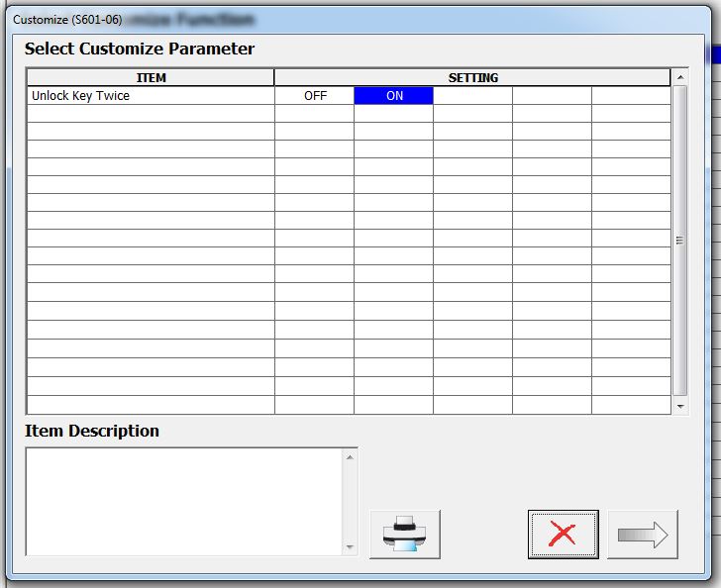Click the Select Customize Parameter heading
This screenshot has height=588, width=721.
[x=140, y=49]
